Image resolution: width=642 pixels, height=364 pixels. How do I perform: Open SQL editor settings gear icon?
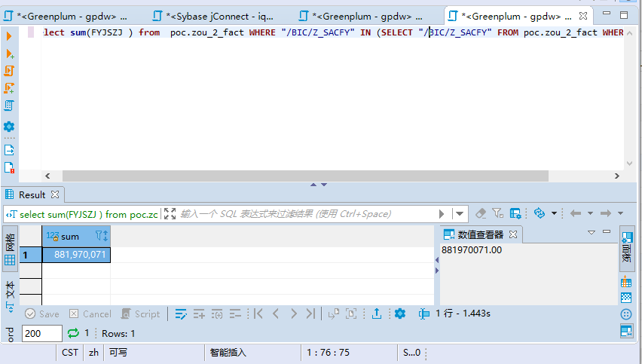[x=9, y=127]
